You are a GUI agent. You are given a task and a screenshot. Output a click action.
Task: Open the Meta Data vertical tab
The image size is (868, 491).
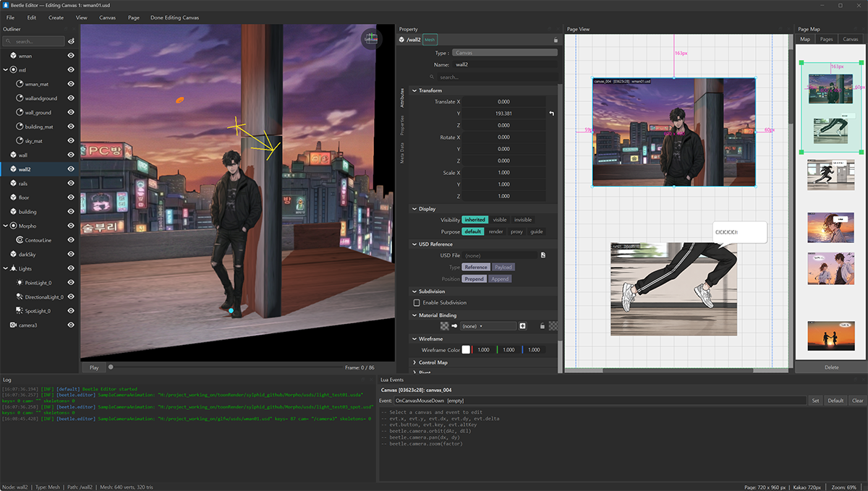pos(402,153)
